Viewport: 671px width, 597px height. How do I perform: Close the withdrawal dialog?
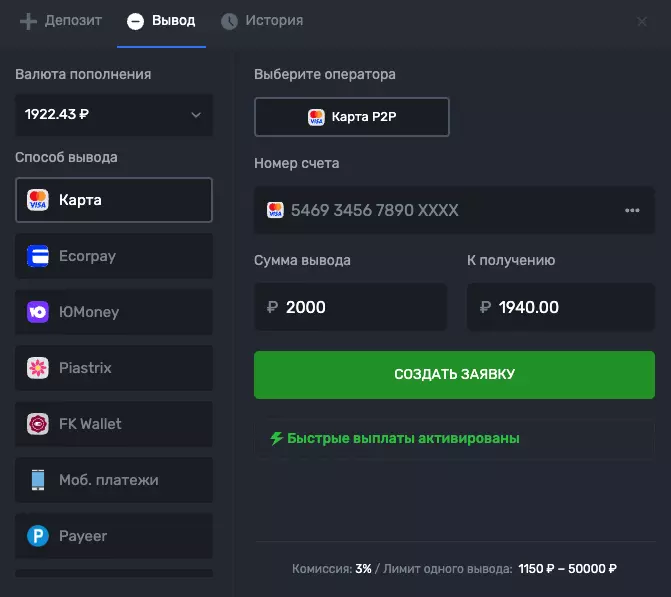pos(642,21)
